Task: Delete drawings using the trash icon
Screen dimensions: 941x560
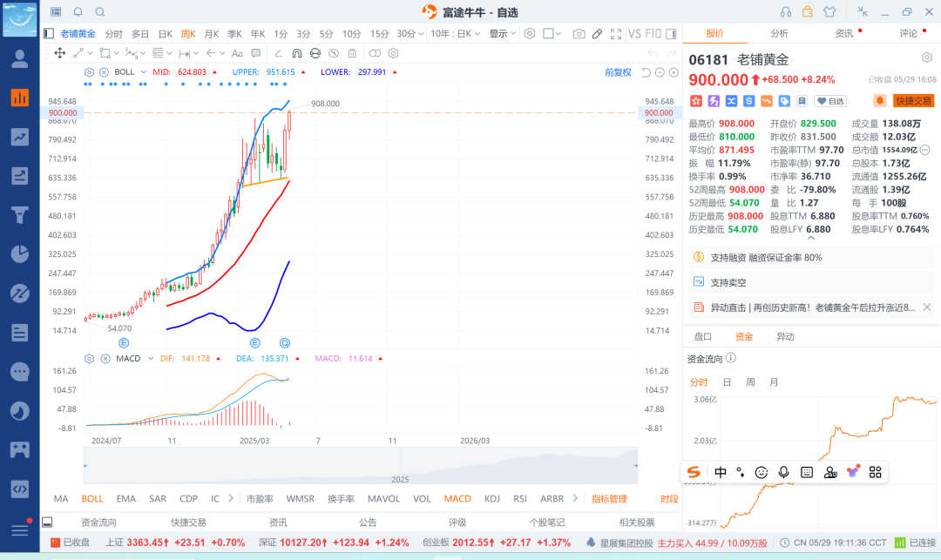Action: 352,53
